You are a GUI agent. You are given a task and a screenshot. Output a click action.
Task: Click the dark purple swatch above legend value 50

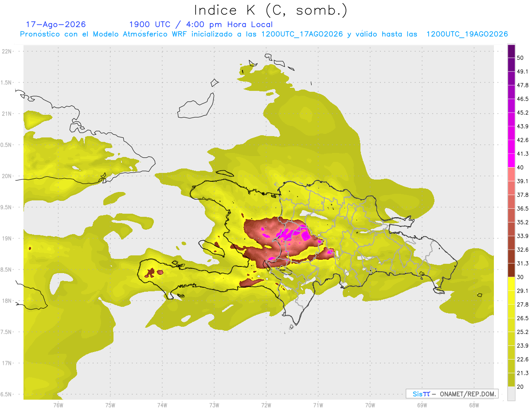[x=511, y=51]
